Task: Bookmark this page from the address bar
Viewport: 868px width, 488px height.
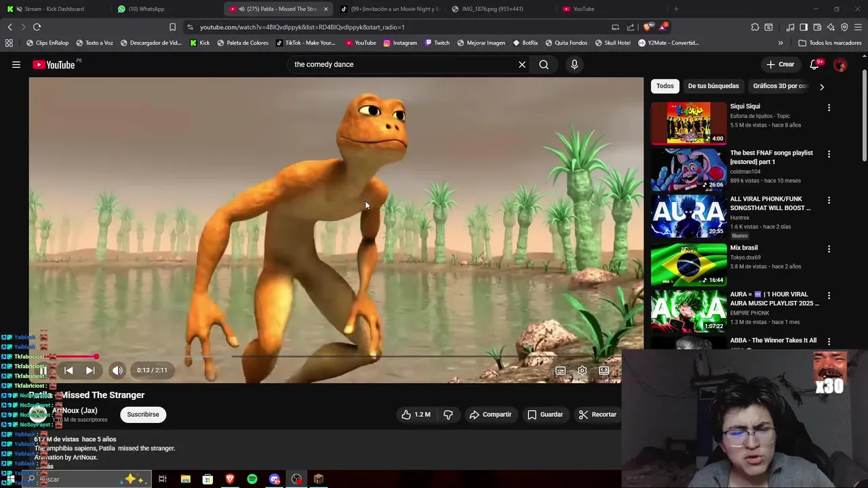Action: [172, 27]
